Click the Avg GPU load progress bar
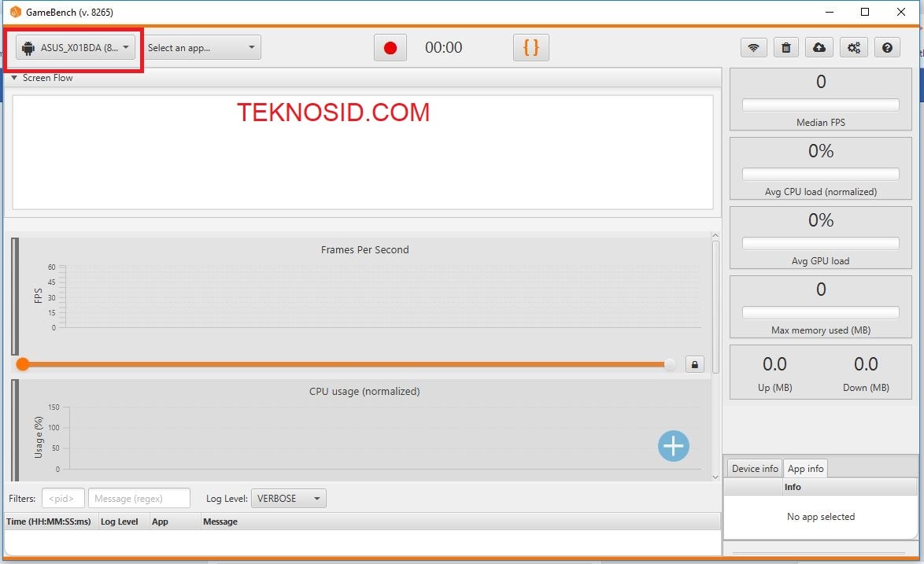924x564 pixels. pyautogui.click(x=821, y=243)
